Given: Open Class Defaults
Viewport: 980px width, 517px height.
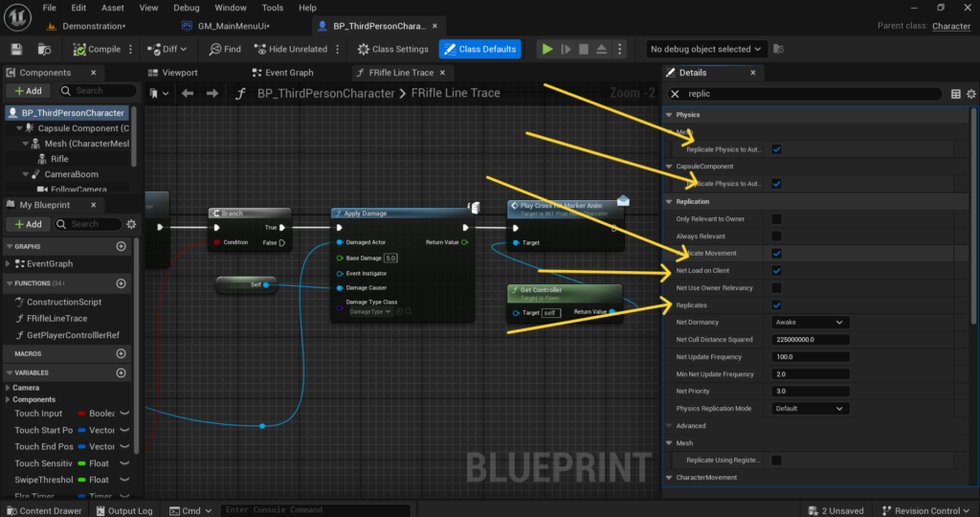Looking at the screenshot, I should coord(480,49).
